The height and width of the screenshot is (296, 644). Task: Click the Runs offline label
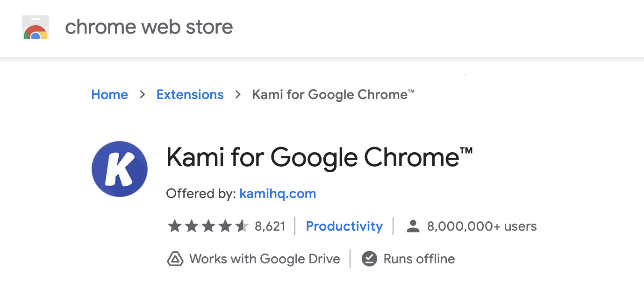419,259
